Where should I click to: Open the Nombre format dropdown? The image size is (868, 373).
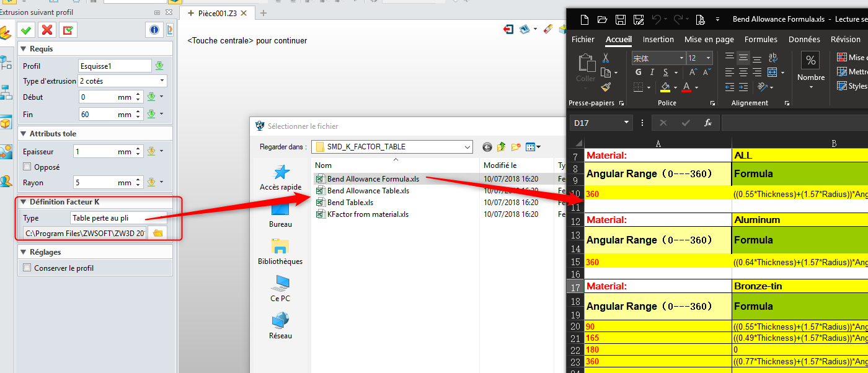tap(811, 87)
